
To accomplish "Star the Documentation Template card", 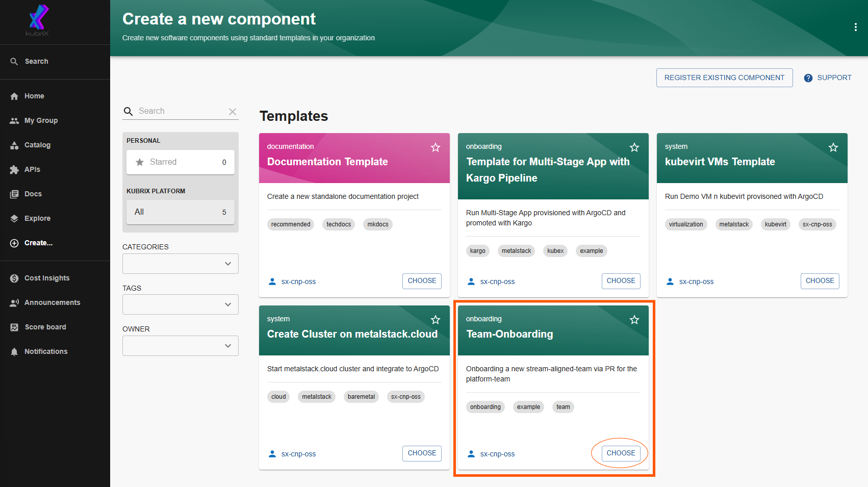I will (x=436, y=147).
